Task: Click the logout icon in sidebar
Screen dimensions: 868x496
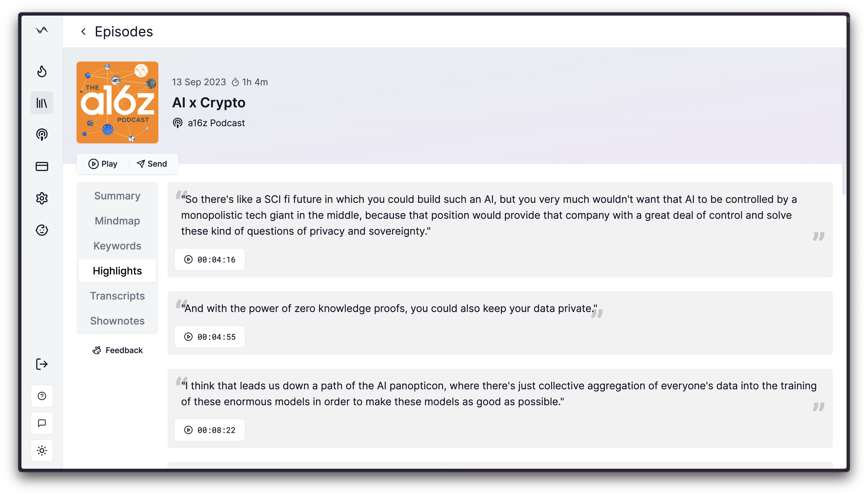Action: (42, 364)
